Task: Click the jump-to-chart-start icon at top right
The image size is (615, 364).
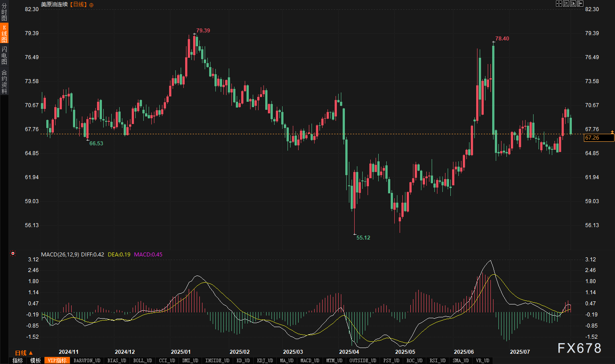Action: pyautogui.click(x=566, y=4)
